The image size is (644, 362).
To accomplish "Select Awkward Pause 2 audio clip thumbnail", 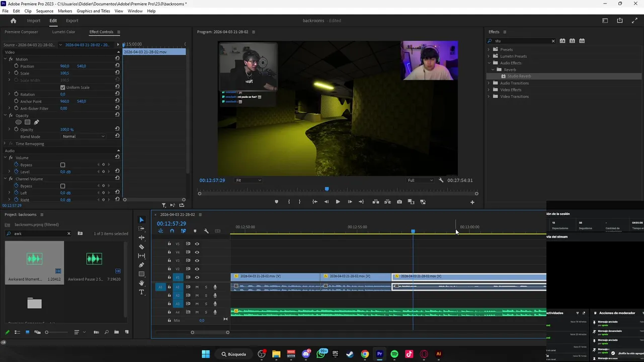I will (94, 259).
